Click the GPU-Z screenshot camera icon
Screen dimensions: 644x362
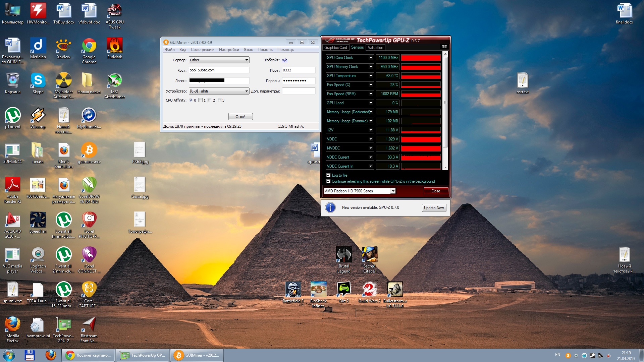point(444,47)
